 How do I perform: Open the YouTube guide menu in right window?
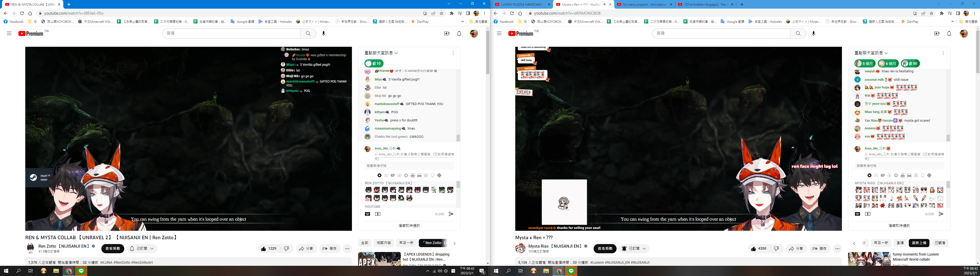(x=499, y=33)
